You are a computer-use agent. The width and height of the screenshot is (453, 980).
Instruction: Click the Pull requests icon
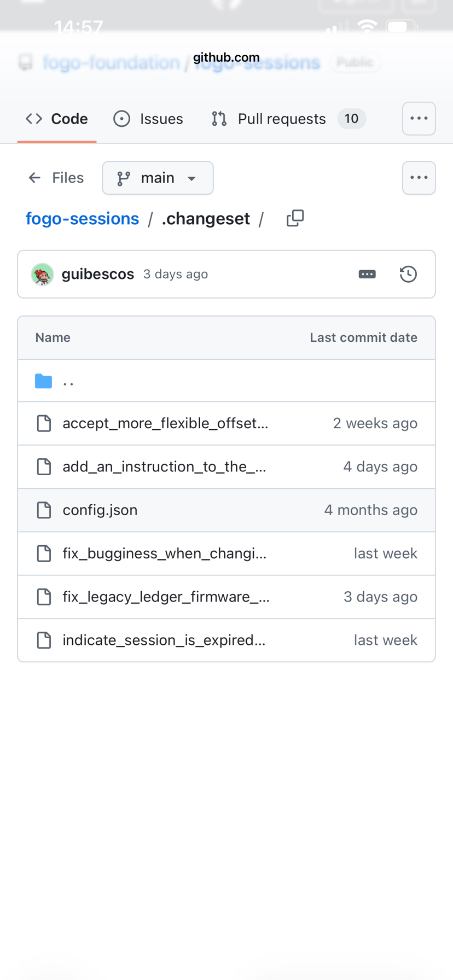(x=219, y=119)
